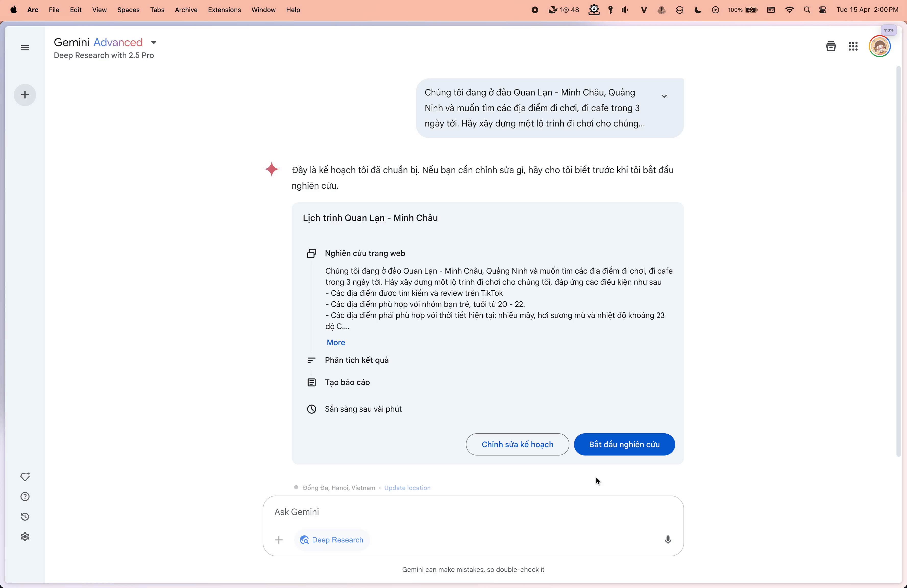Start a new chat with plus button
The width and height of the screenshot is (907, 588).
coord(25,95)
